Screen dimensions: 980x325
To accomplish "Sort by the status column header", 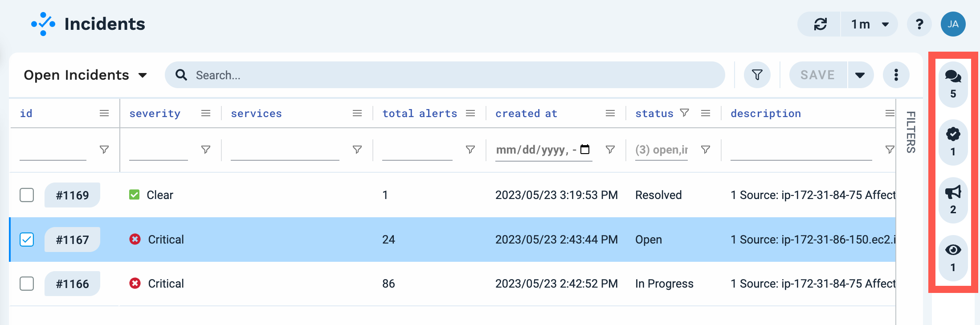I will (x=654, y=114).
